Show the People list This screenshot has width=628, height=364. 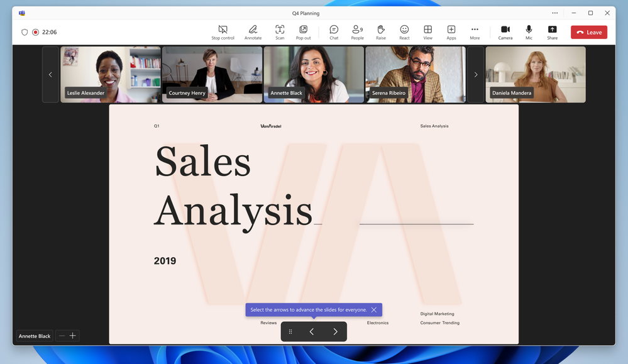coord(357,33)
